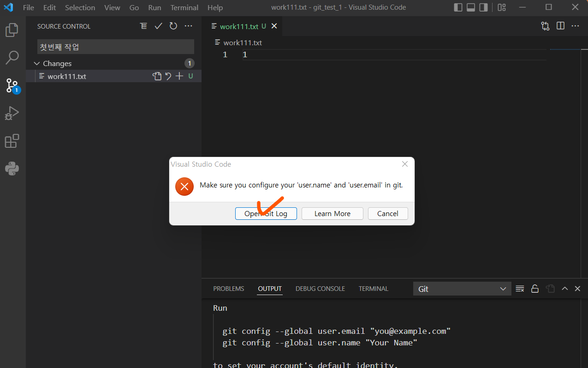Toggle view as tree in Source Control
This screenshot has width=588, height=368.
click(143, 26)
